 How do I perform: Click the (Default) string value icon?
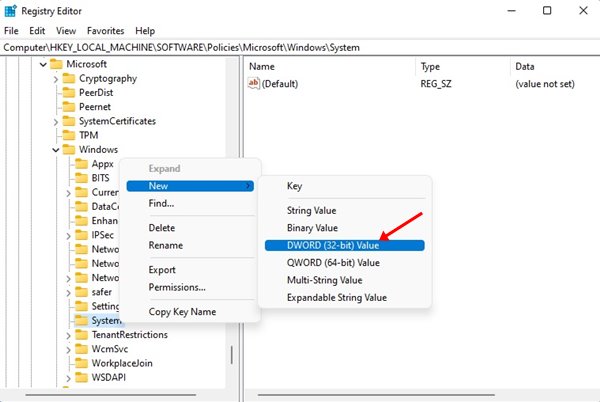254,85
